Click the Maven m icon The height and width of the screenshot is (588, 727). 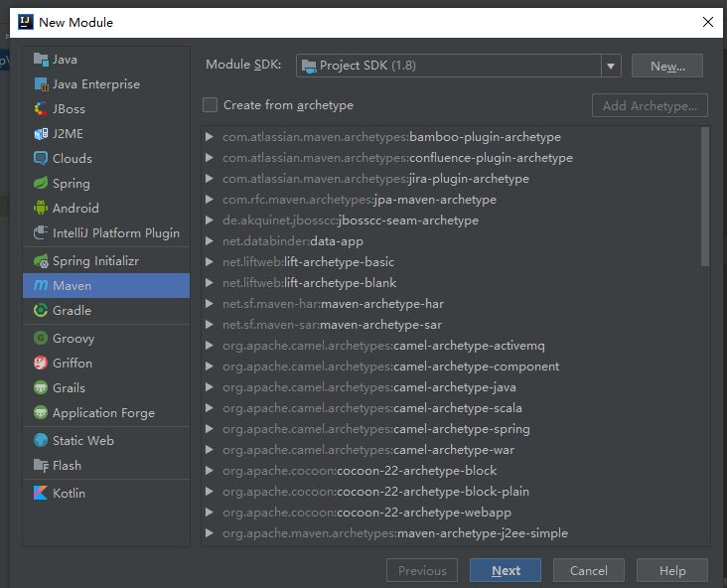[x=41, y=286]
